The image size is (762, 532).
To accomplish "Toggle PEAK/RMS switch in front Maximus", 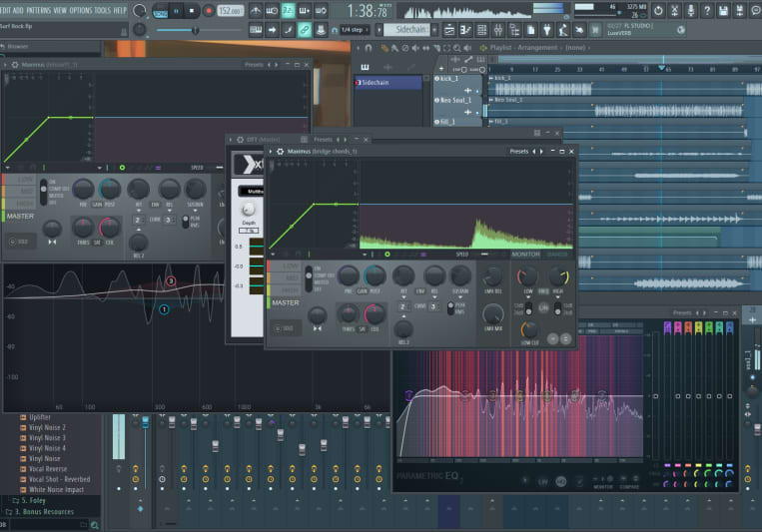I will pyautogui.click(x=450, y=308).
